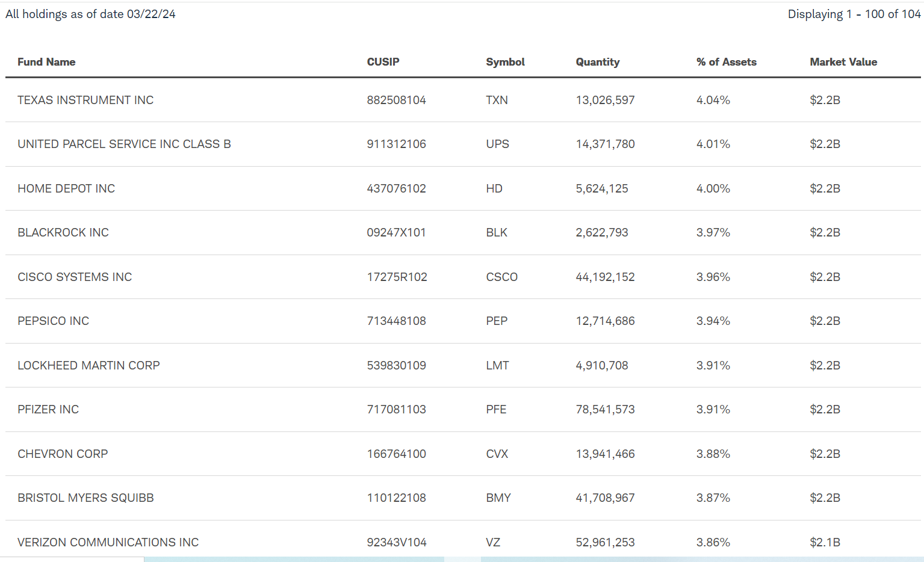
Task: Click the TXN symbol cell
Action: [x=497, y=100]
